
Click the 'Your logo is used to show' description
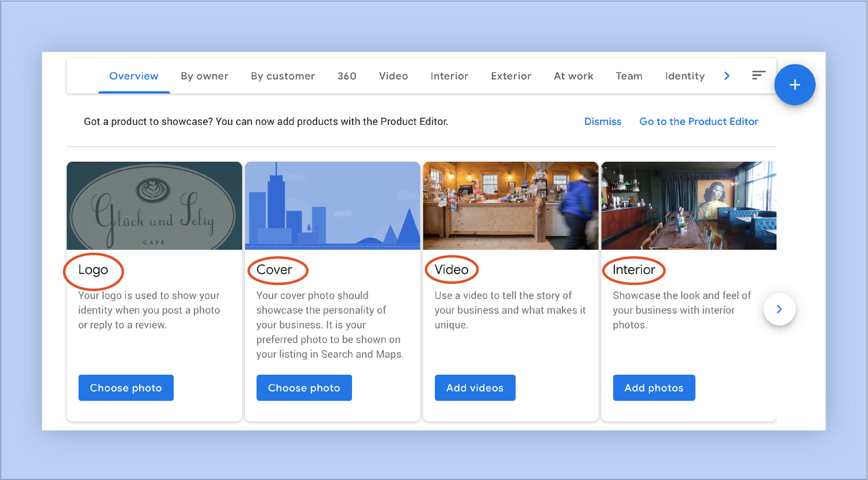pyautogui.click(x=150, y=310)
